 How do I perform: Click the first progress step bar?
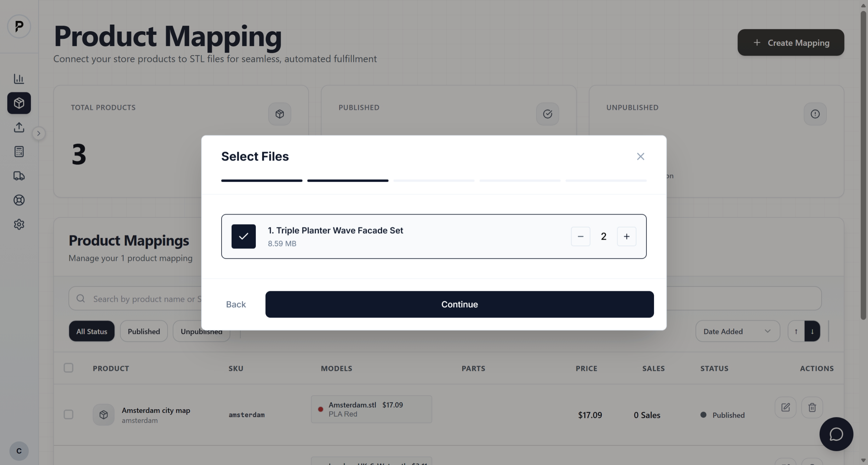[262, 181]
